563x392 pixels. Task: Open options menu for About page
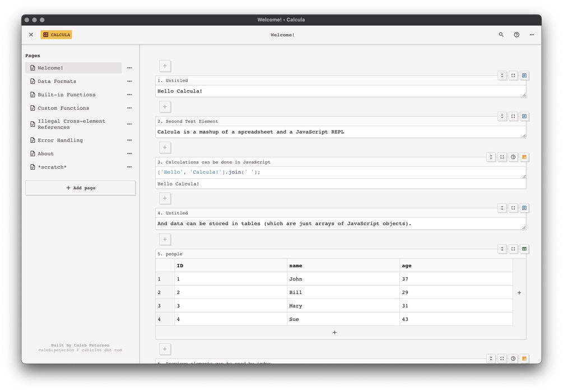point(129,153)
